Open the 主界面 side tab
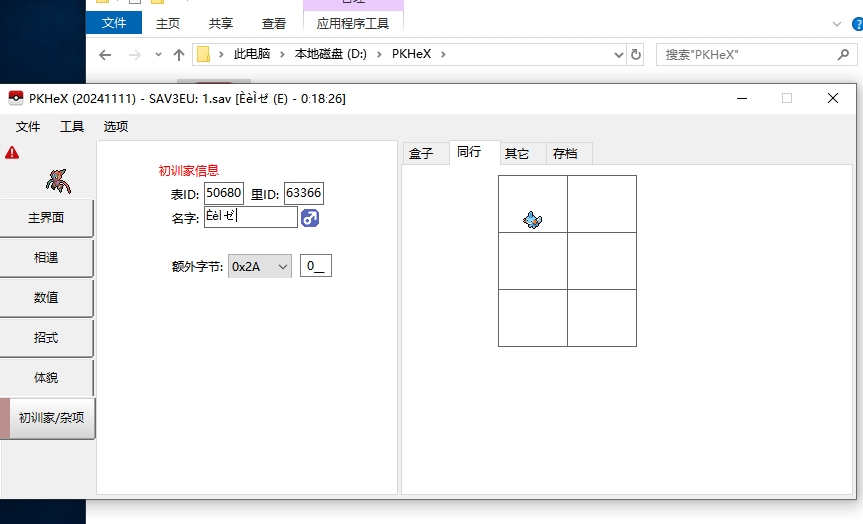863x524 pixels. tap(46, 218)
